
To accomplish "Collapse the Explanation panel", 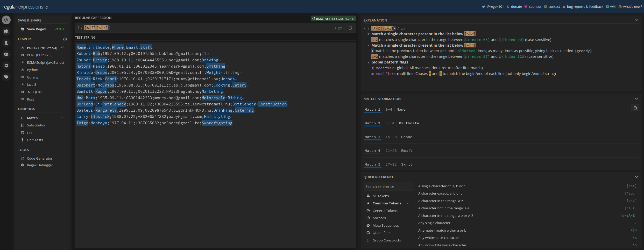I will 636,20.
